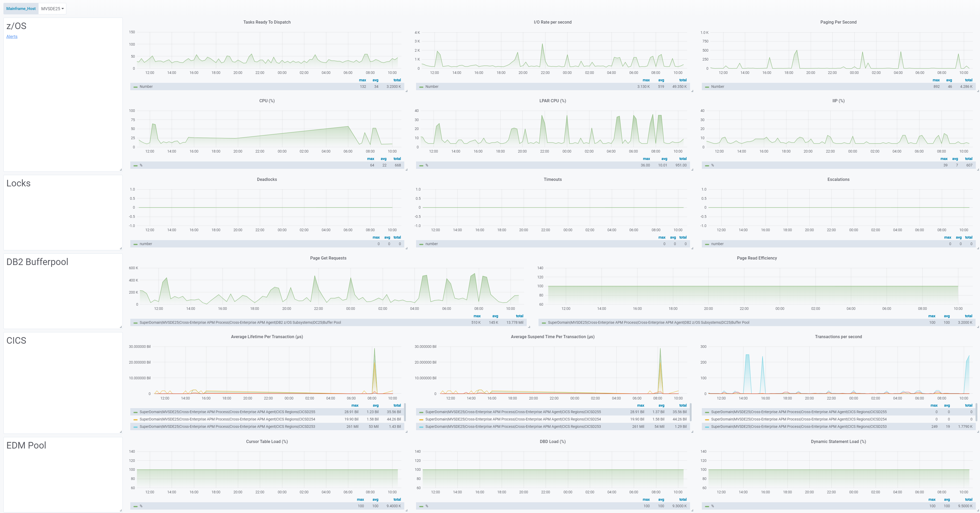This screenshot has width=980, height=513.
Task: Open the Deadlocks panel title menu
Action: tap(267, 180)
